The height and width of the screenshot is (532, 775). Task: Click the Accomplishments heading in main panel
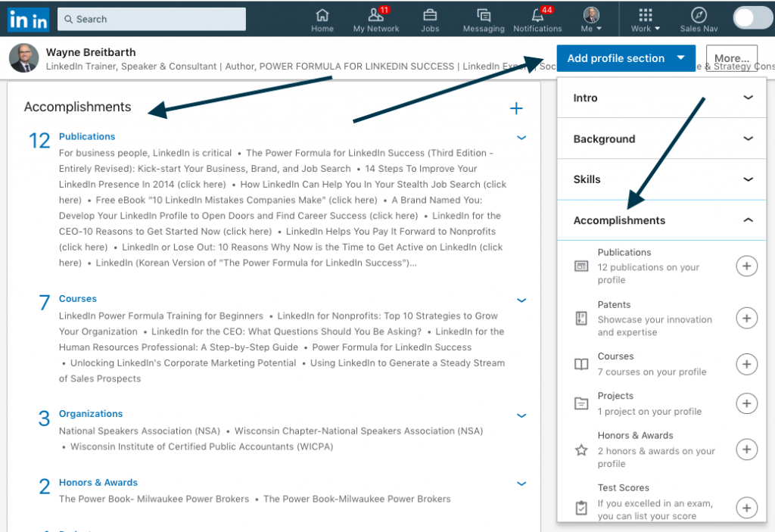(78, 107)
